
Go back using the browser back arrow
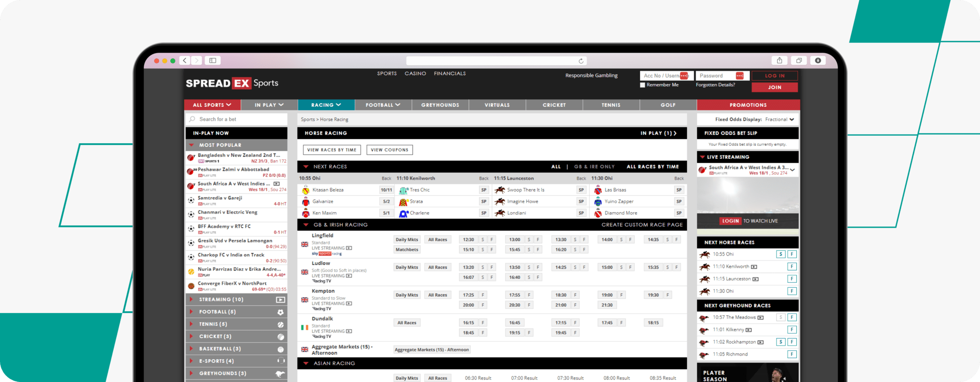coord(185,61)
